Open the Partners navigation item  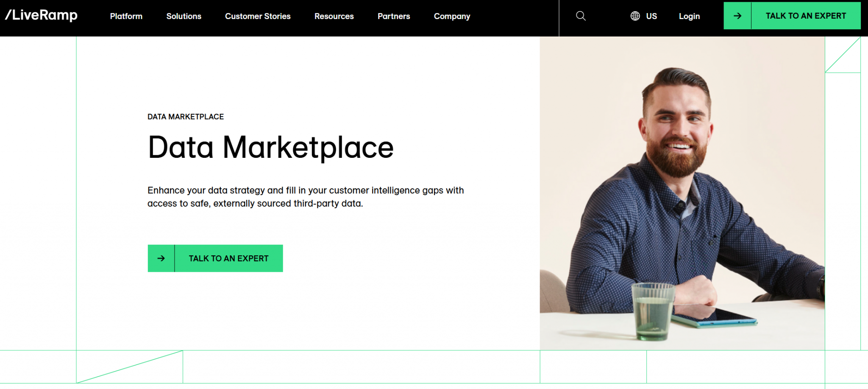pos(394,16)
